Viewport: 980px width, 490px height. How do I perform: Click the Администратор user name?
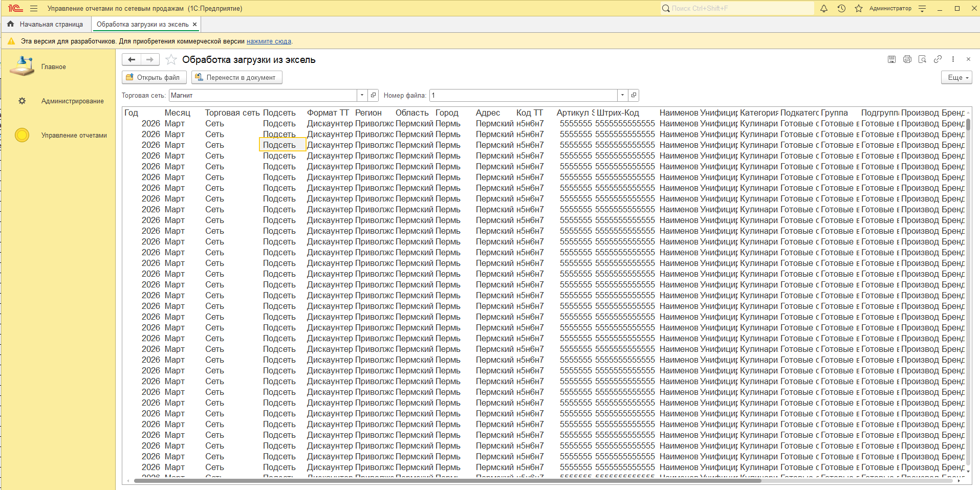tap(890, 8)
